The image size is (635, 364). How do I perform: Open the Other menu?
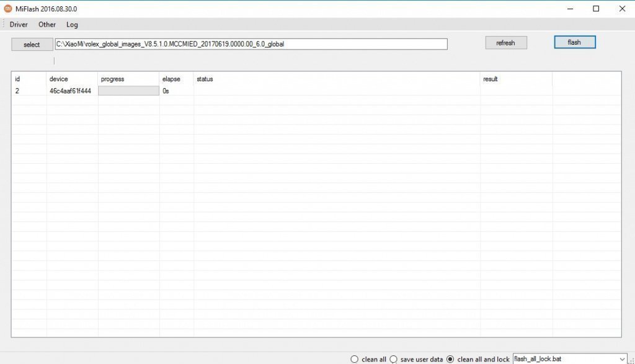tap(47, 25)
